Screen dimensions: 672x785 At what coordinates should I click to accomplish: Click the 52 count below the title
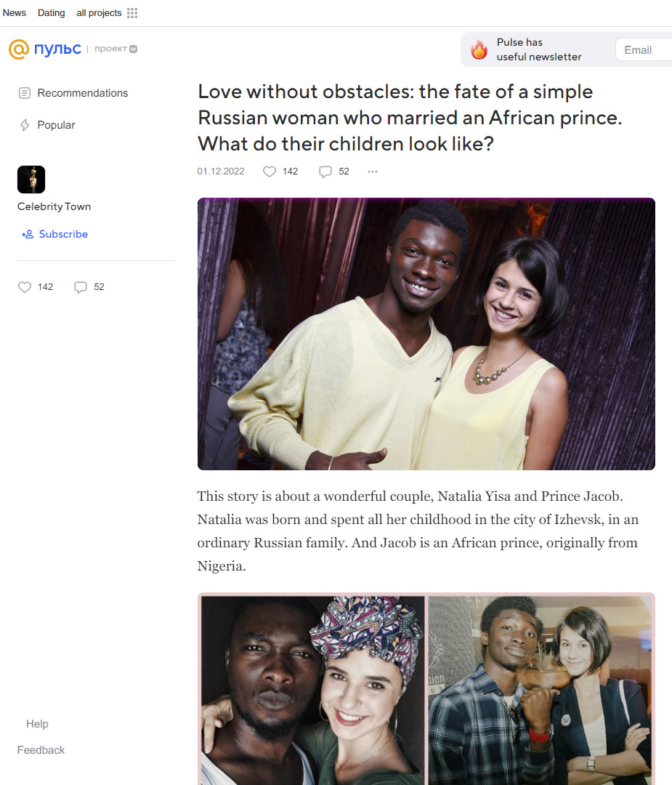(344, 172)
